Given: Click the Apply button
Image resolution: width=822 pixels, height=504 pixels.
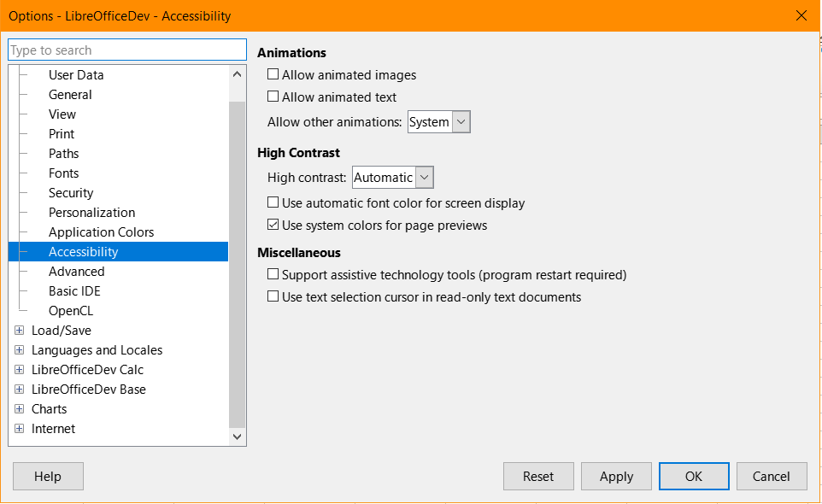Looking at the screenshot, I should point(616,476).
